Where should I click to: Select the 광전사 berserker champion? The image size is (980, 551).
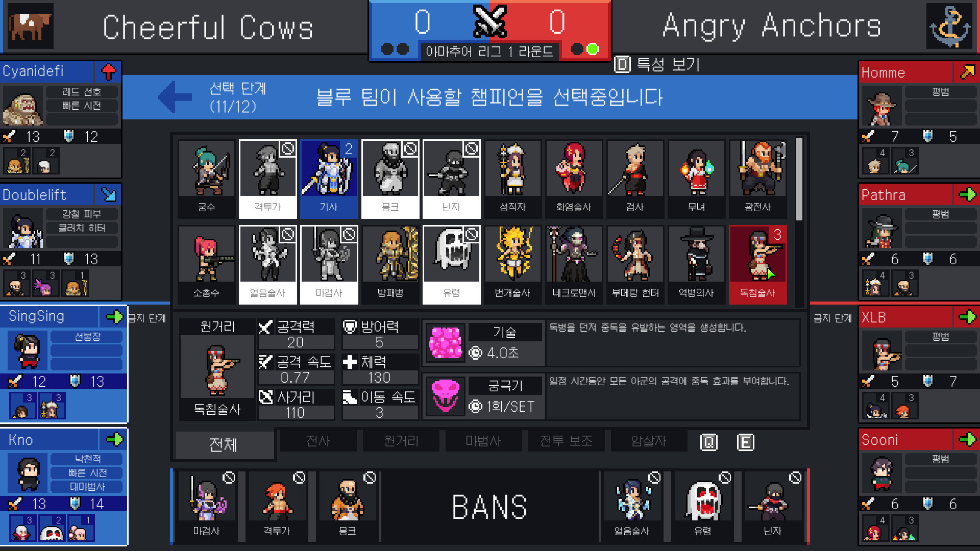[x=758, y=179]
